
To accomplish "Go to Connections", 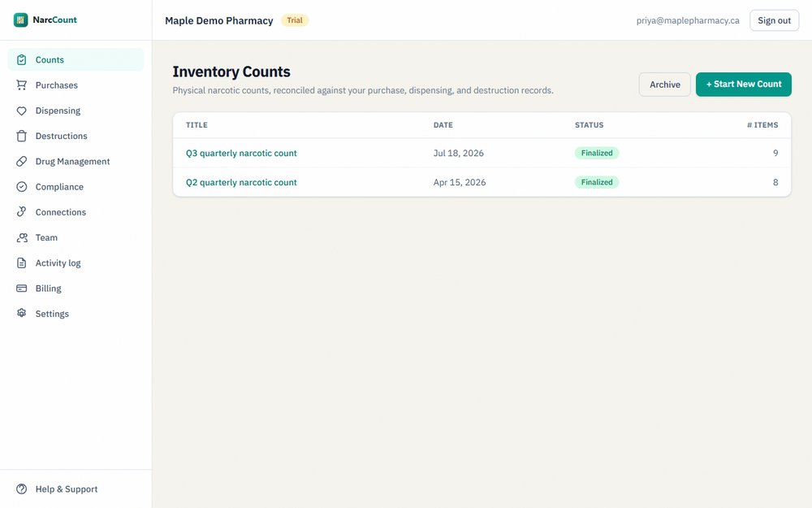I will click(x=76, y=212).
